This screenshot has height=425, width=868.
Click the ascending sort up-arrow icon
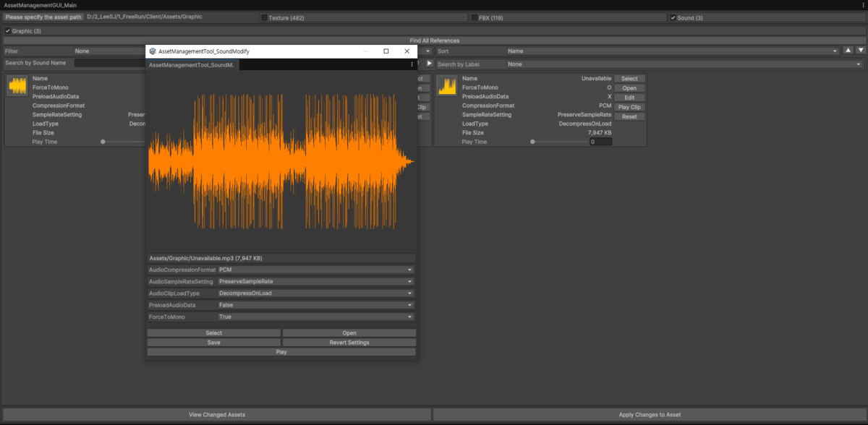tap(847, 51)
